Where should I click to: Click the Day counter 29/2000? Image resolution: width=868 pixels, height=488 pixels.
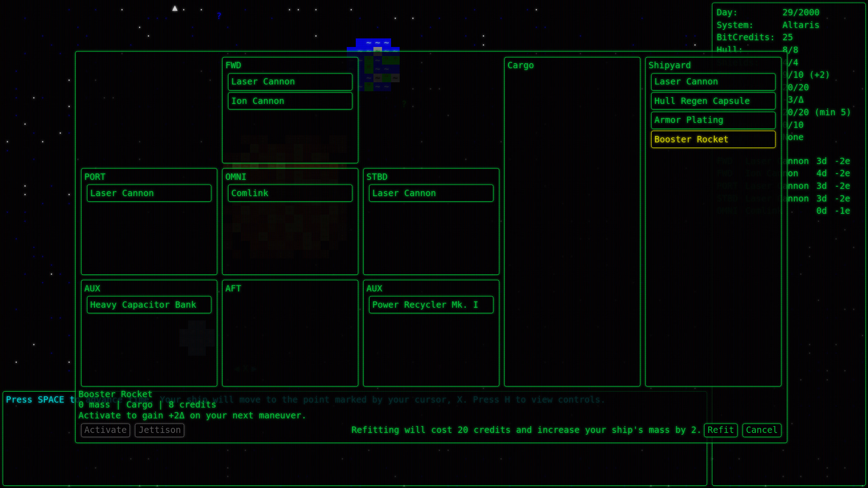coord(801,12)
